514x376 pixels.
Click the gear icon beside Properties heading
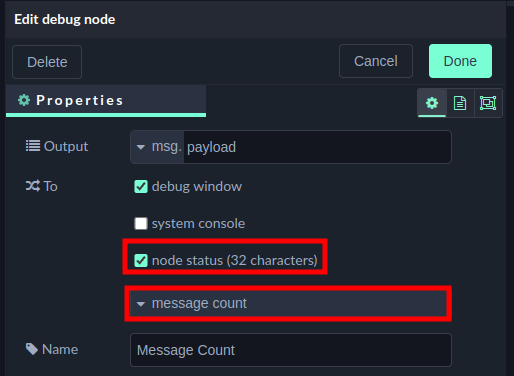tap(24, 100)
